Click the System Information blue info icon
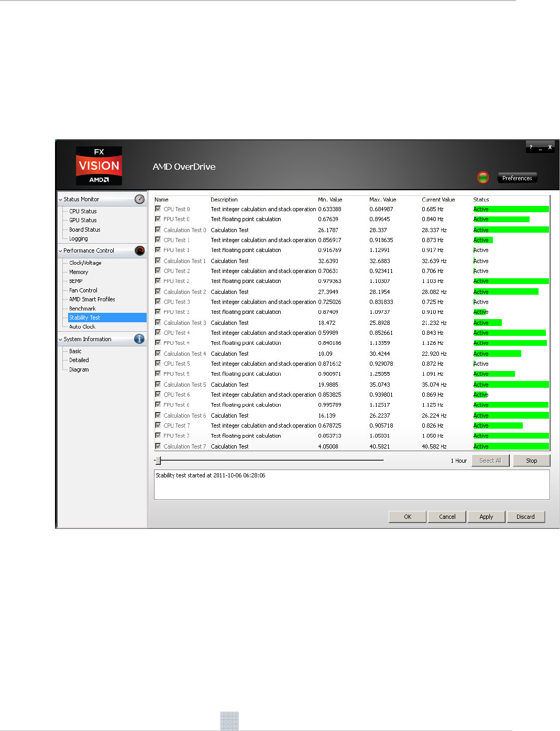 tap(139, 339)
